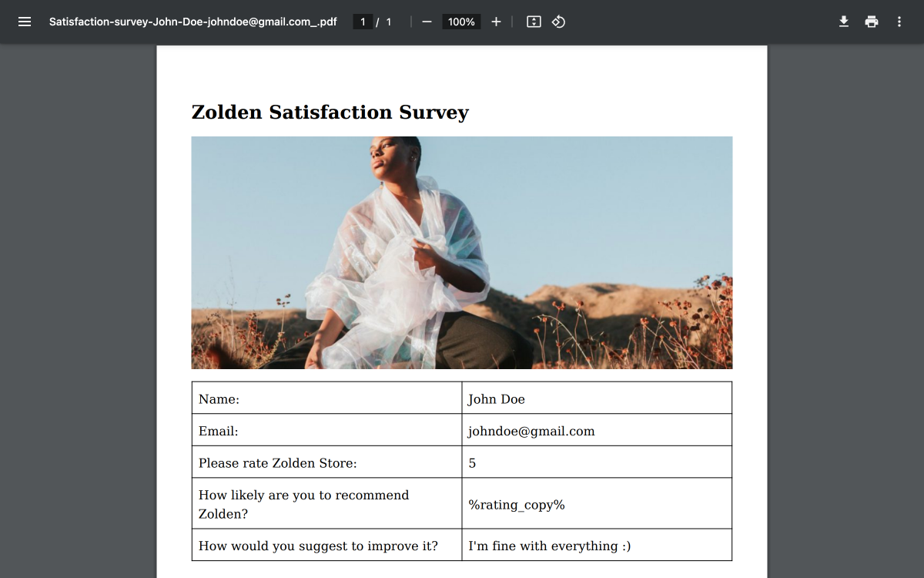Select the John Doe name cell

497,398
